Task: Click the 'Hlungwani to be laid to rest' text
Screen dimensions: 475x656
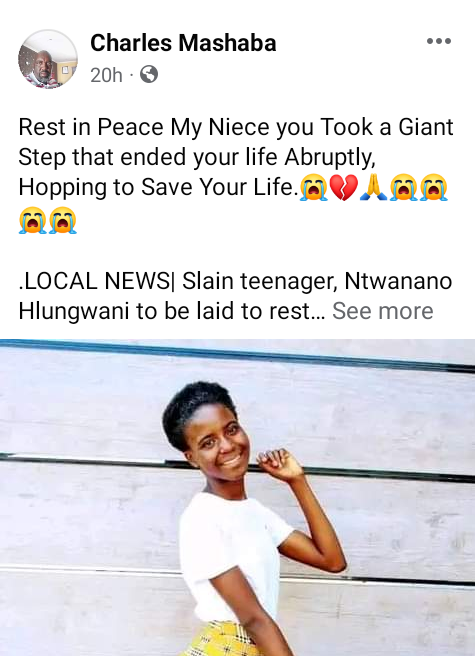Action: tap(172, 311)
